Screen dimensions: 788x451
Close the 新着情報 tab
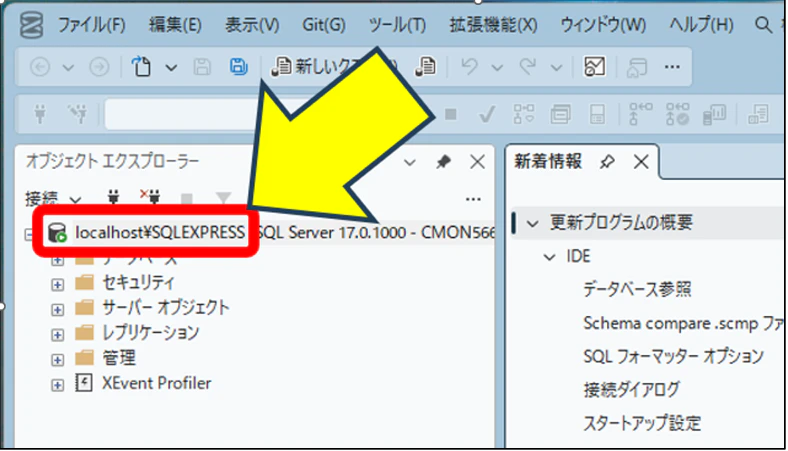tap(641, 162)
